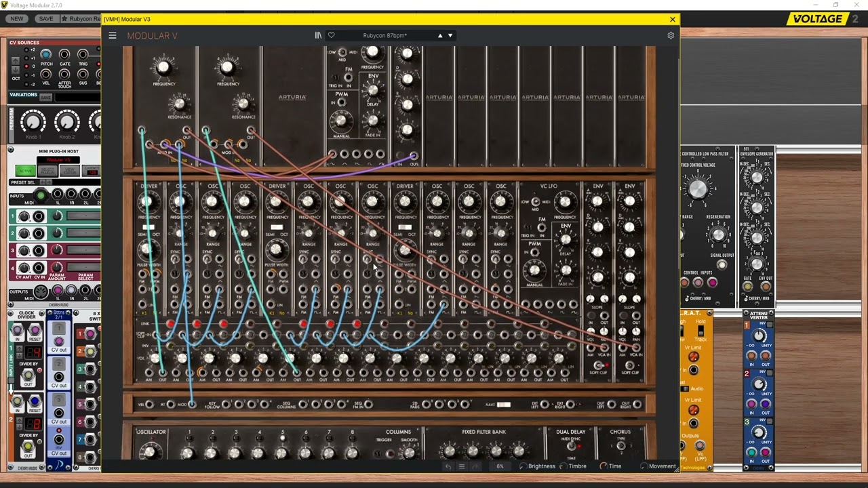Click the Chorus TYPE selector knob

coord(620,447)
